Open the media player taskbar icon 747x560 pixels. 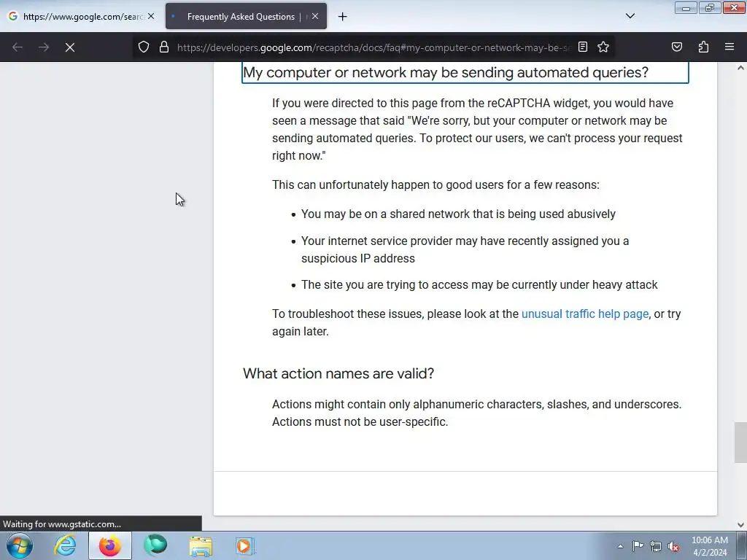245,545
